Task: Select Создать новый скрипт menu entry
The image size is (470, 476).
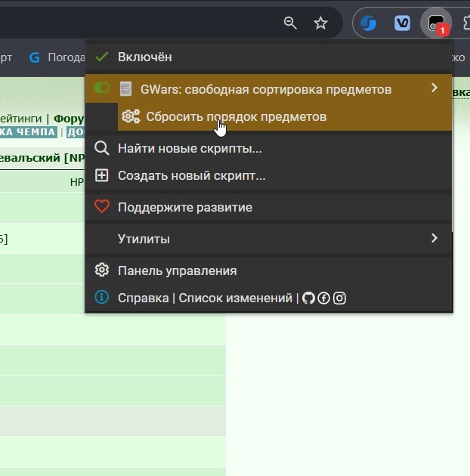Action: coord(269,175)
